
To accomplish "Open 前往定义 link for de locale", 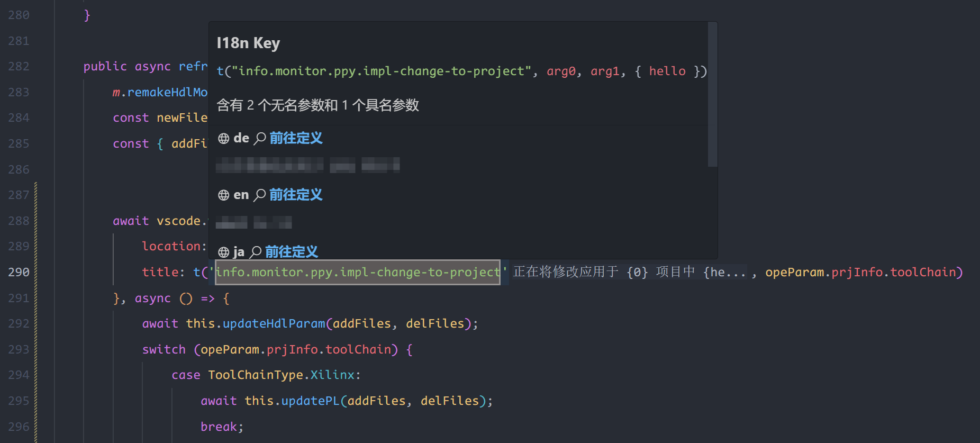I will (296, 138).
